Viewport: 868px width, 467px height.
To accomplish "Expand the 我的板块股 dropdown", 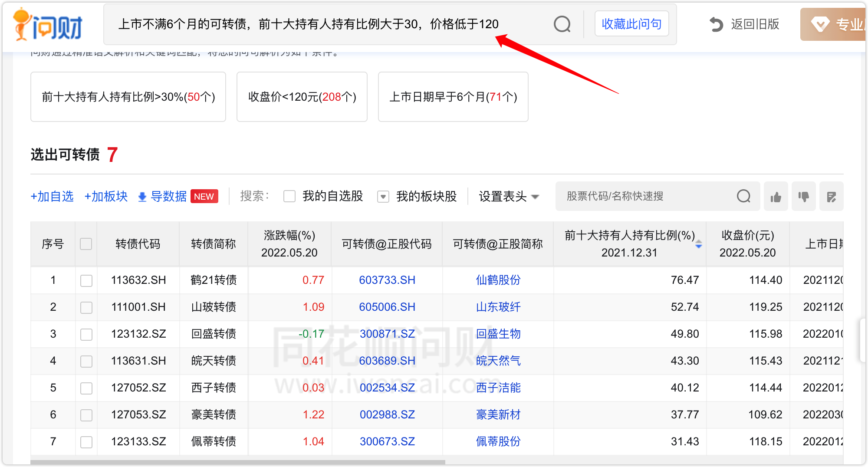I will [383, 197].
